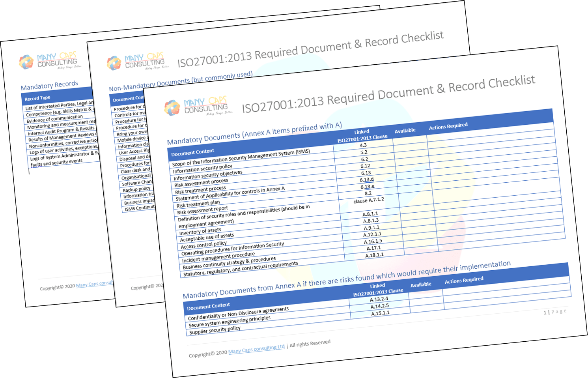Select Internal Audit Program & Results row
The width and height of the screenshot is (588, 378).
61,131
